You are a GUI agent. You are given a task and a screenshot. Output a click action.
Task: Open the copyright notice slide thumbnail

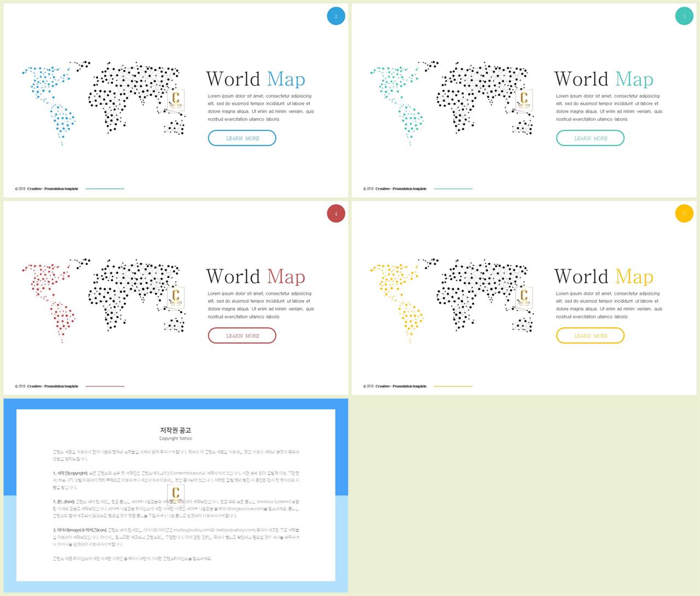[176, 495]
